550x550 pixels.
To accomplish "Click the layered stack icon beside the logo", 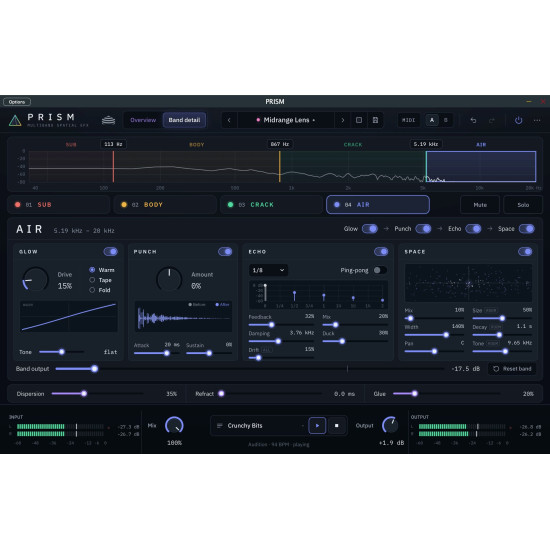I will (x=108, y=120).
